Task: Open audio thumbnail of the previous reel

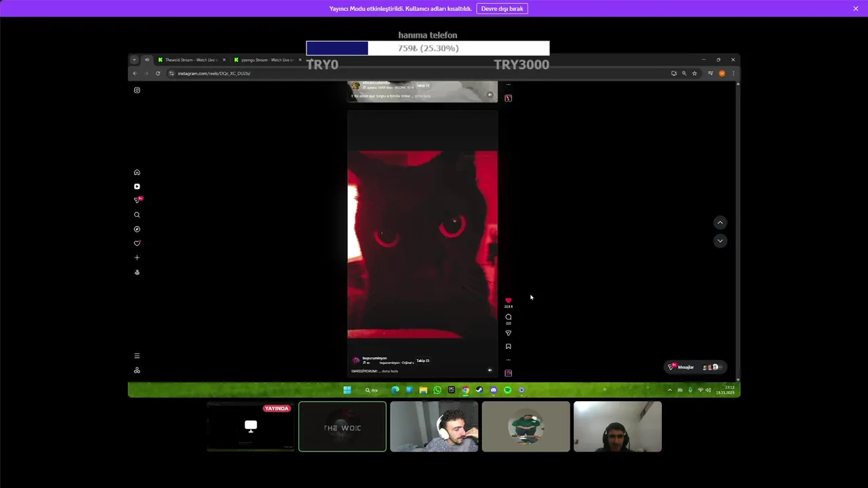Action: point(509,98)
